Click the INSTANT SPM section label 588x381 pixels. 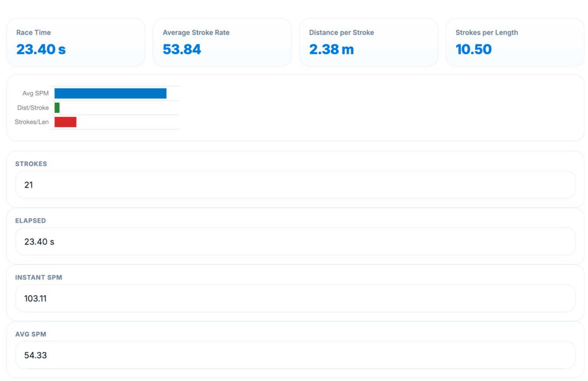[x=39, y=277]
